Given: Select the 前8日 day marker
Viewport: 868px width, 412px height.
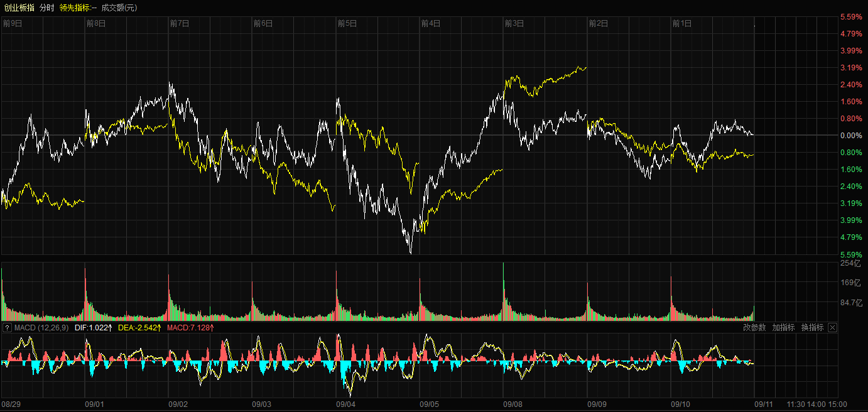Looking at the screenshot, I should point(96,23).
